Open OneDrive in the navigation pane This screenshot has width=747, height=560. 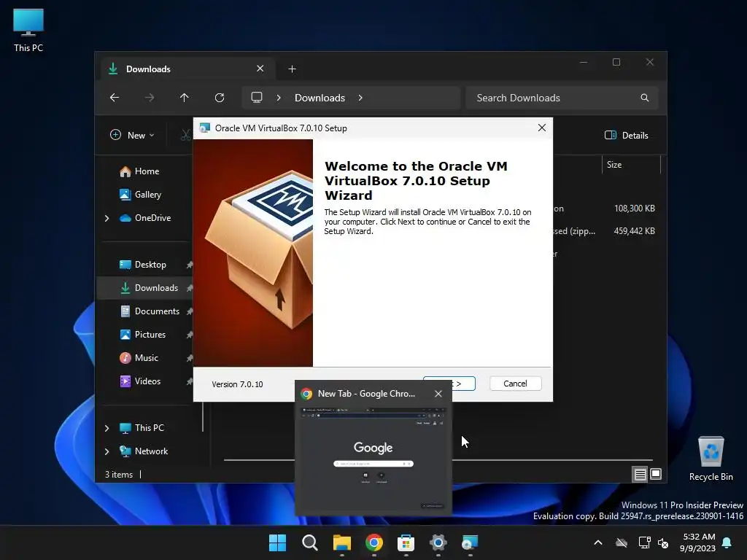pos(152,217)
